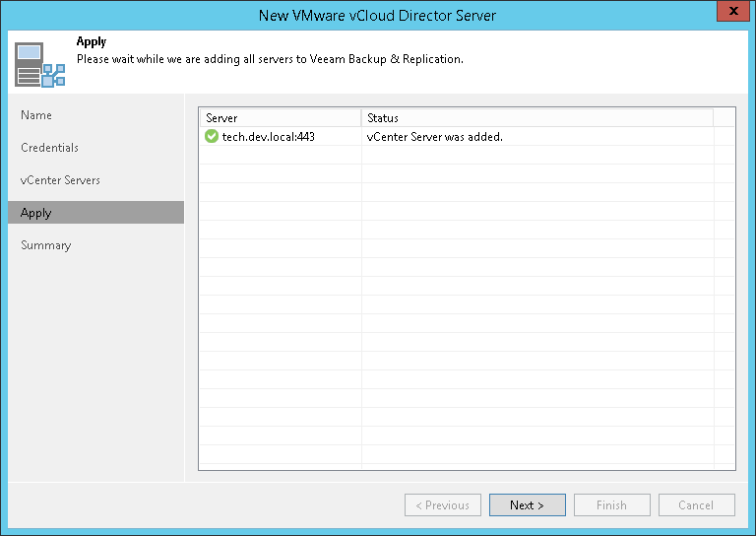Click 'vCenter Server was added.' status text

[x=434, y=137]
